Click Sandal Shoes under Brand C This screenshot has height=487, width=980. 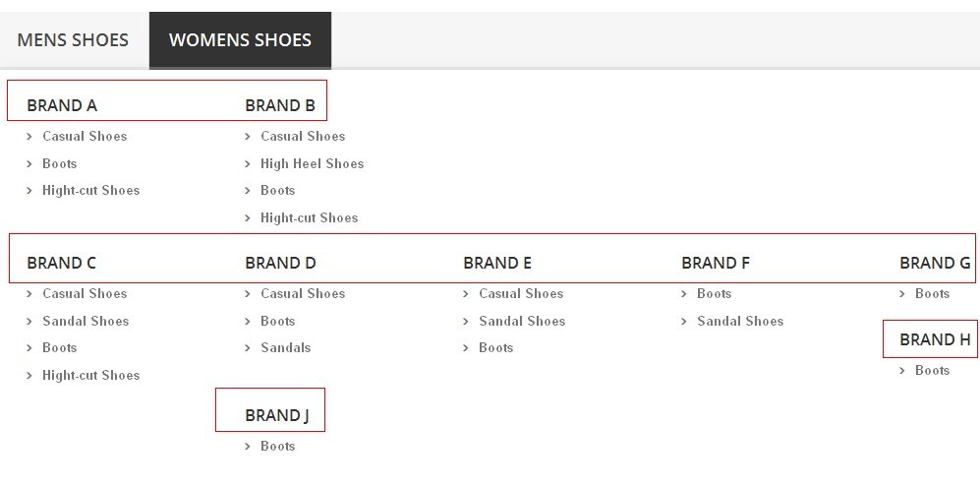point(86,321)
